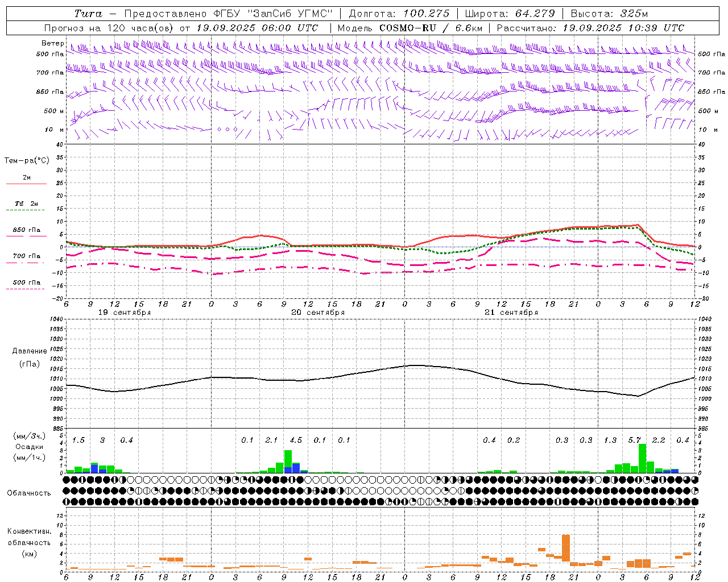Click the 3-hour precipitation value "1.3"

[x=610, y=440]
